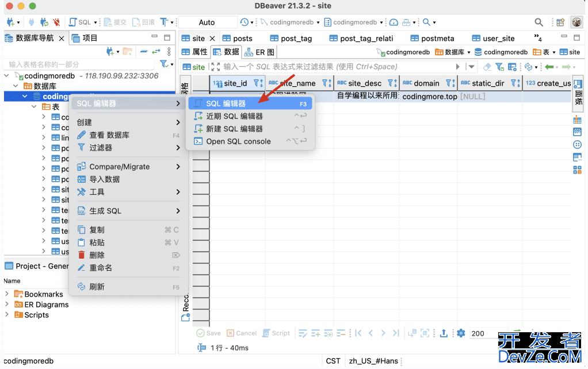Open the codingmoredb database dropdown
Image resolution: width=588 pixels, height=369 pixels.
(x=354, y=22)
